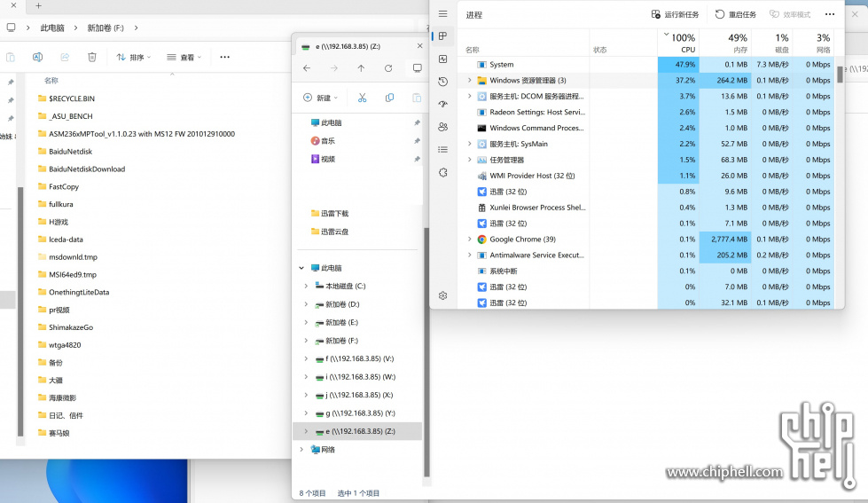The height and width of the screenshot is (503, 868).
Task: Open Services icon in Task Manager sidebar
Action: [x=442, y=172]
